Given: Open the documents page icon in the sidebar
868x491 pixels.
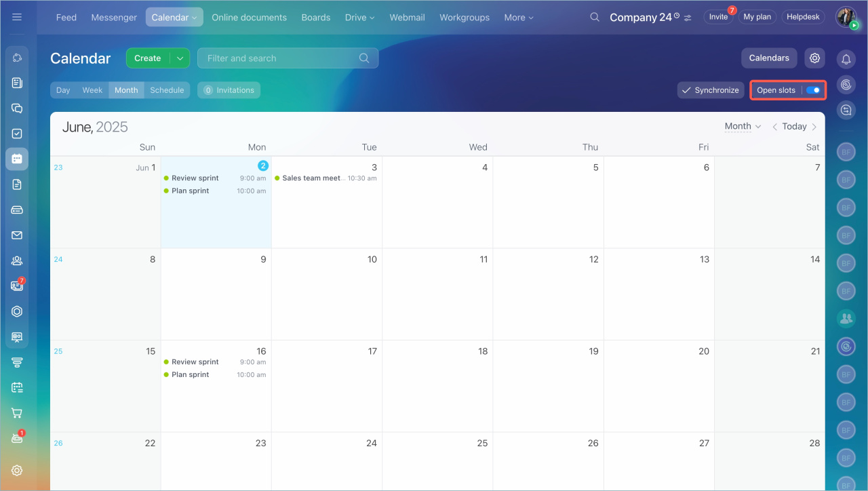Looking at the screenshot, I should point(17,184).
